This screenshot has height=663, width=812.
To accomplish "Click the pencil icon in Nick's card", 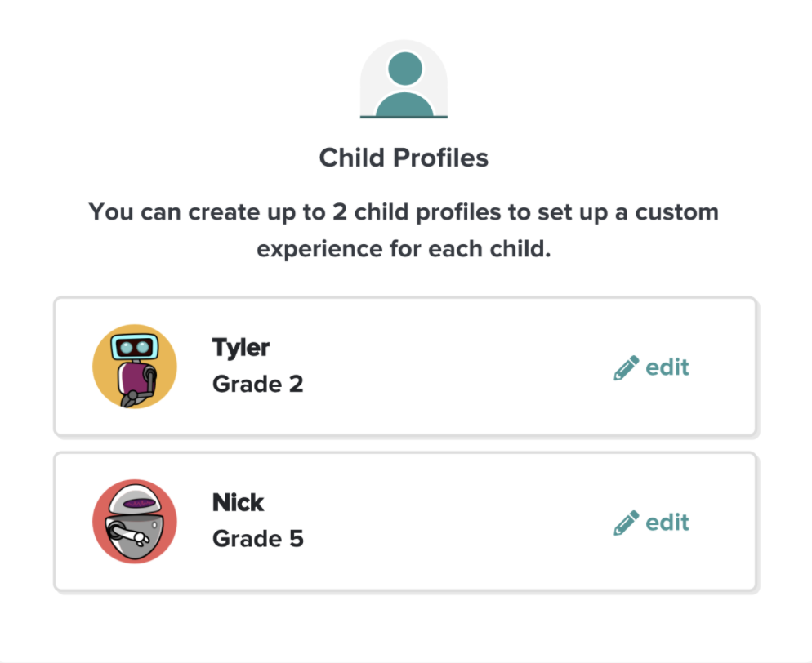I will (626, 523).
